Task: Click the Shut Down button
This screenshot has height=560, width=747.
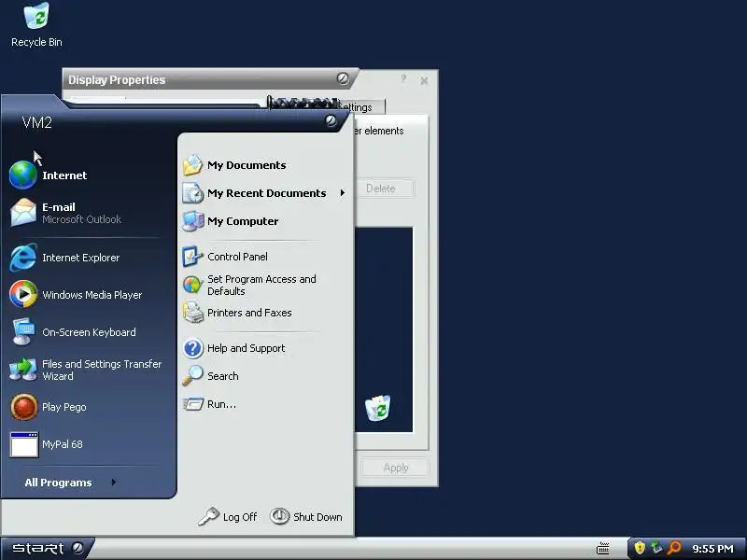Action: (306, 517)
